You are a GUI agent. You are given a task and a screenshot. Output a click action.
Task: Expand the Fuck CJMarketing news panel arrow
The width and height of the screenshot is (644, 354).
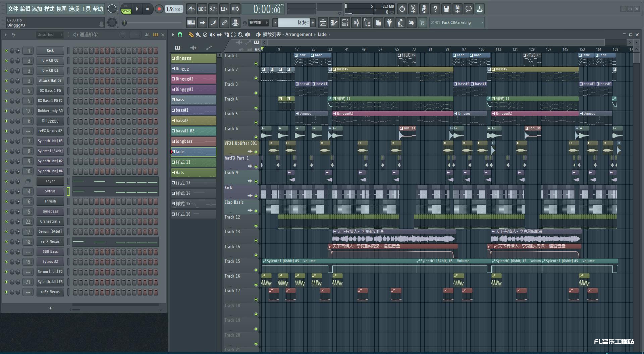point(482,23)
